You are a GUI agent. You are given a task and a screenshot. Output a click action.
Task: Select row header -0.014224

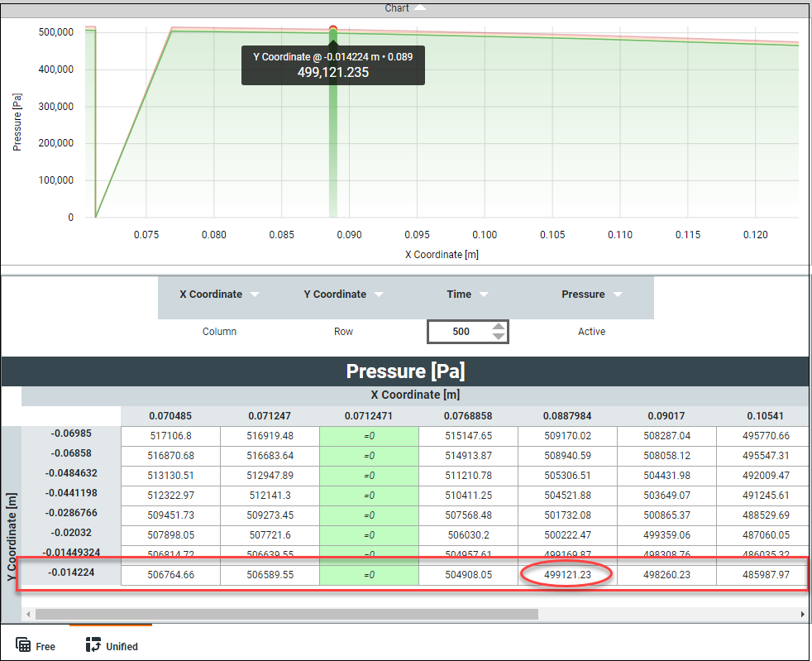coord(71,572)
